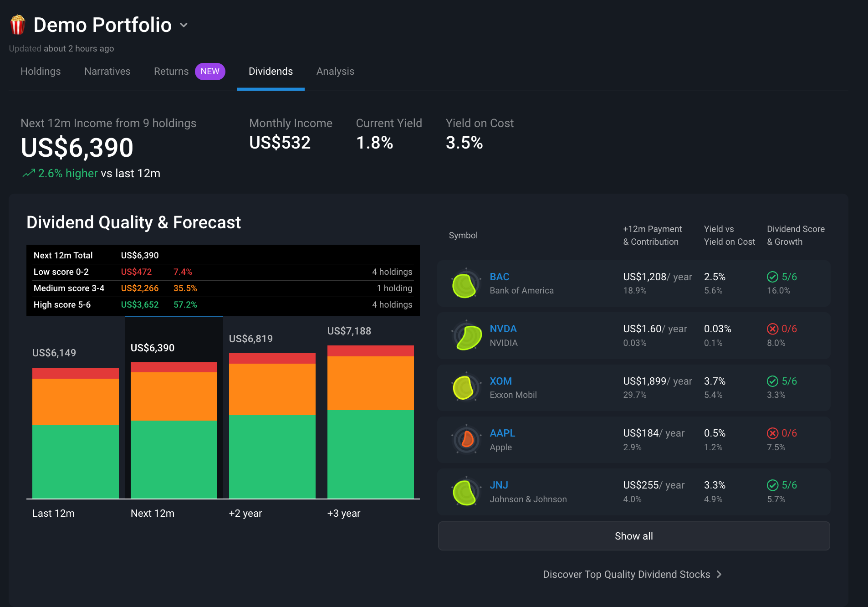The width and height of the screenshot is (868, 607).
Task: Click the US$6,149 label above Last 12m
Action: (54, 353)
